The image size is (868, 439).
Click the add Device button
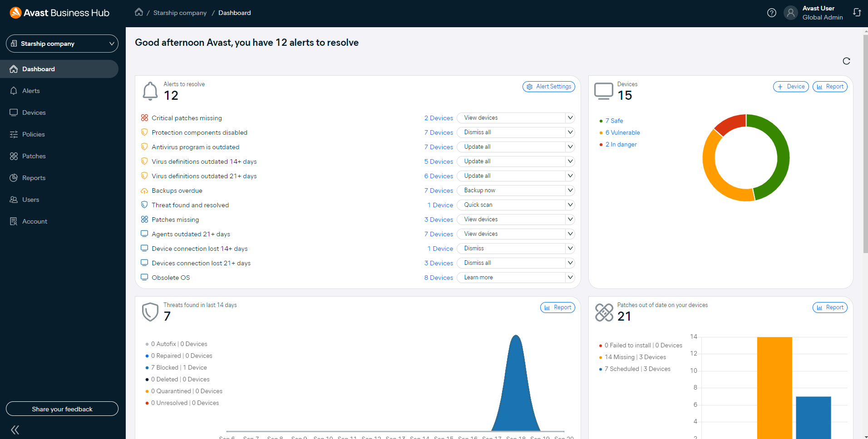click(790, 87)
